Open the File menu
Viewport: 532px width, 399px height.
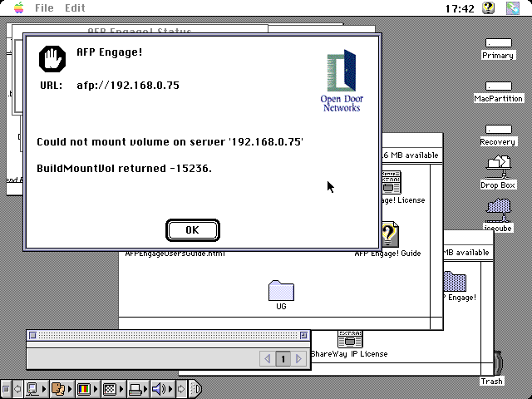click(x=44, y=7)
